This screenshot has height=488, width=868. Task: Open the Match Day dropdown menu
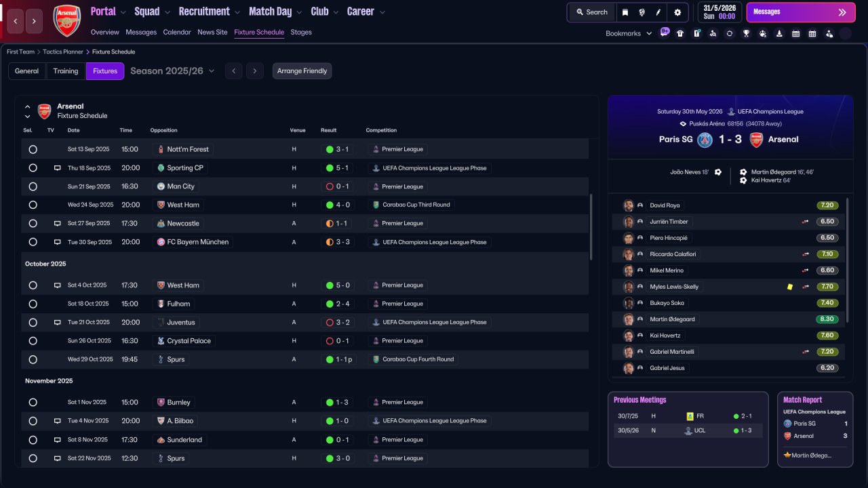coord(275,12)
